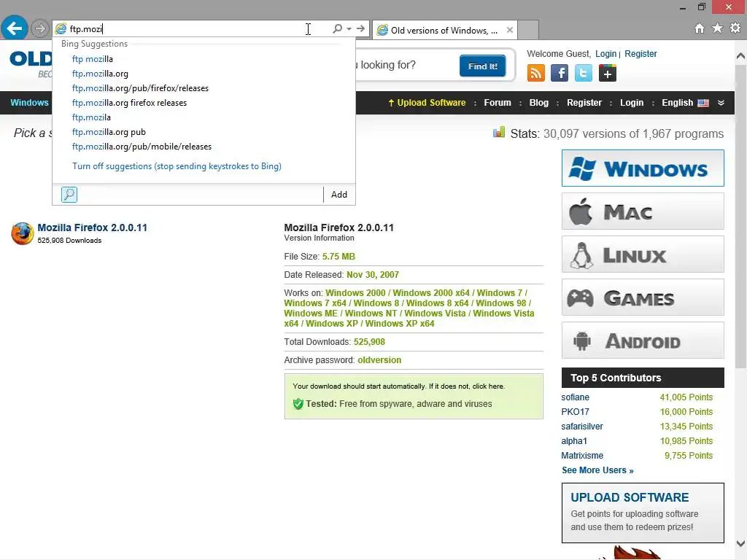Click See More Users link
Image resolution: width=747 pixels, height=560 pixels.
coord(597,470)
